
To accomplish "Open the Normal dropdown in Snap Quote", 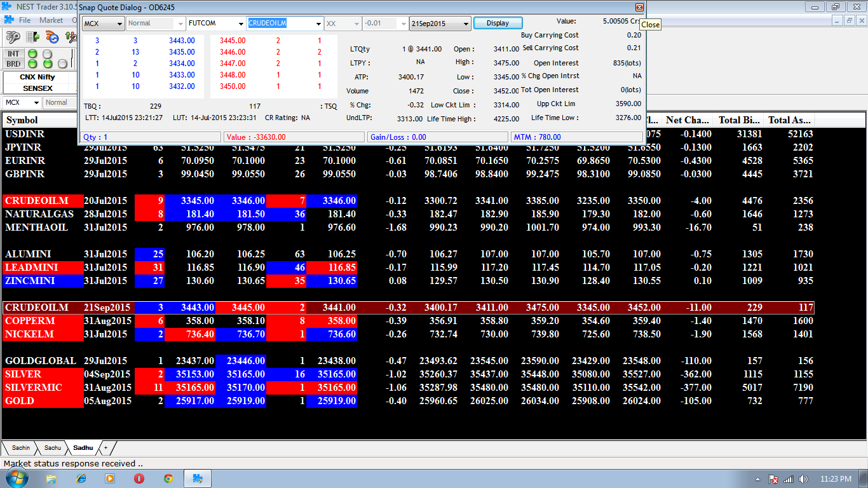I will 155,24.
